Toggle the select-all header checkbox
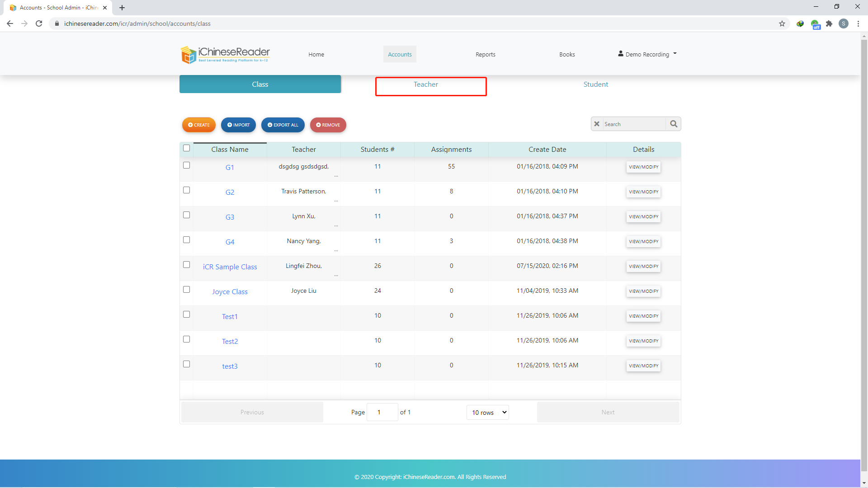This screenshot has width=868, height=488. tap(186, 148)
